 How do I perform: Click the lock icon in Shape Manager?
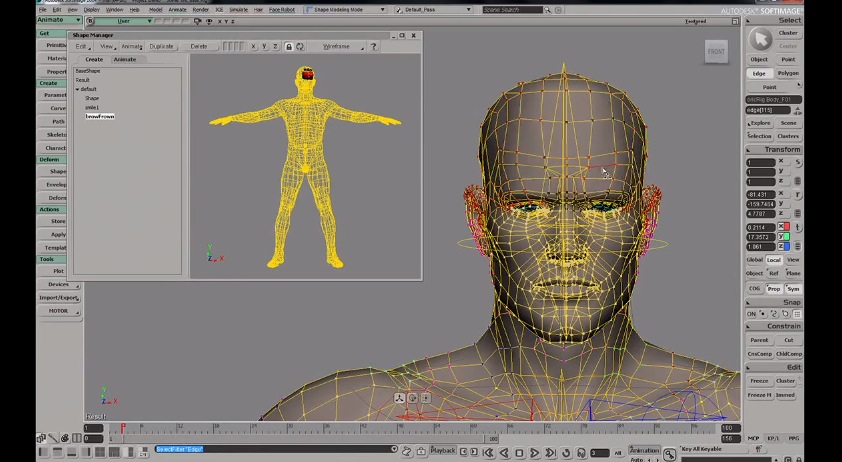(x=288, y=47)
